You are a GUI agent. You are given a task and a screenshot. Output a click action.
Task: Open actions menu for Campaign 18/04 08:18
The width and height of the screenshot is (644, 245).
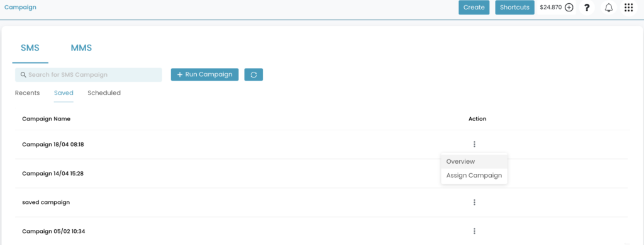[x=474, y=144]
